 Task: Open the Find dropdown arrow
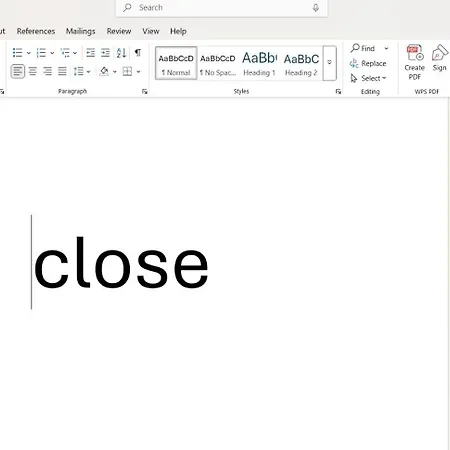point(386,48)
